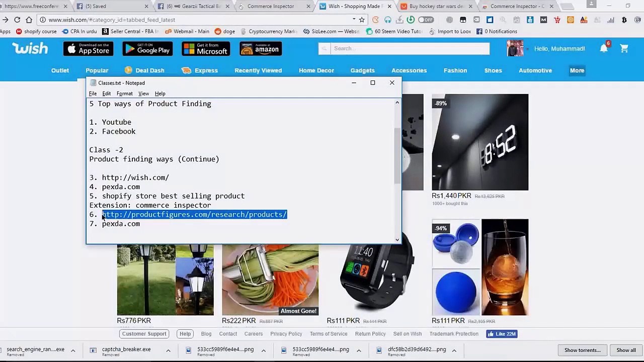The width and height of the screenshot is (644, 362).
Task: Switch to the (5) Saved Facebook tab
Action: [x=112, y=7]
